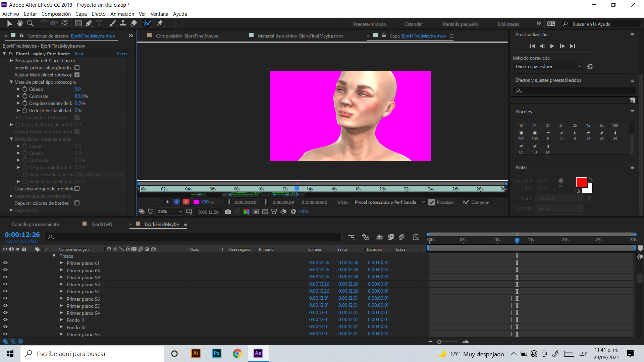Select the Rectangle shape tool
644x362 pixels.
pyautogui.click(x=78, y=23)
